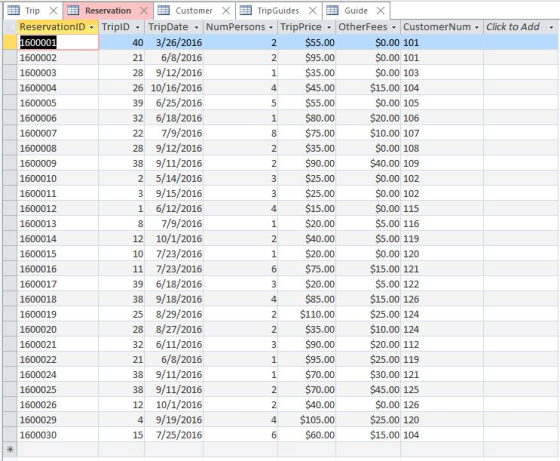
Task: Switch to the Guide tab
Action: pos(356,11)
